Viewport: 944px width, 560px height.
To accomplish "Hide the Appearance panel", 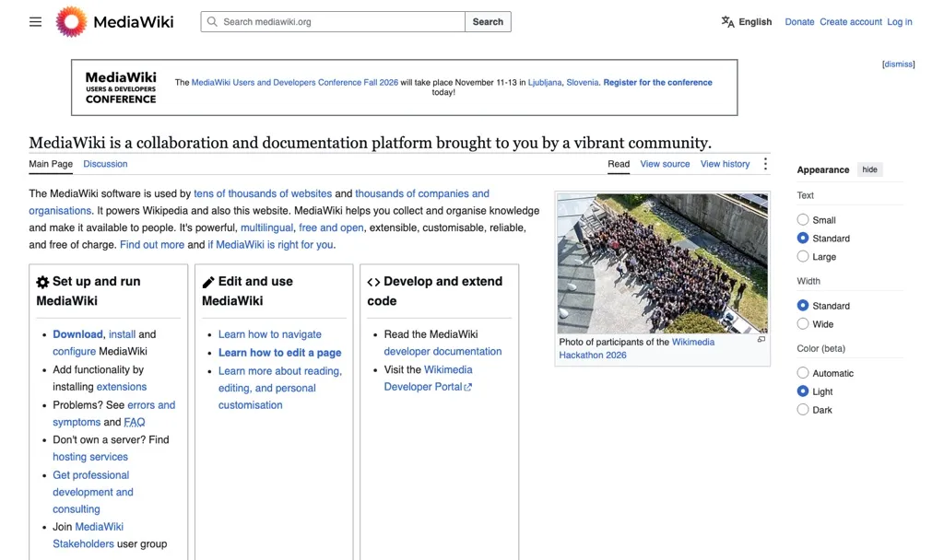I will [869, 169].
